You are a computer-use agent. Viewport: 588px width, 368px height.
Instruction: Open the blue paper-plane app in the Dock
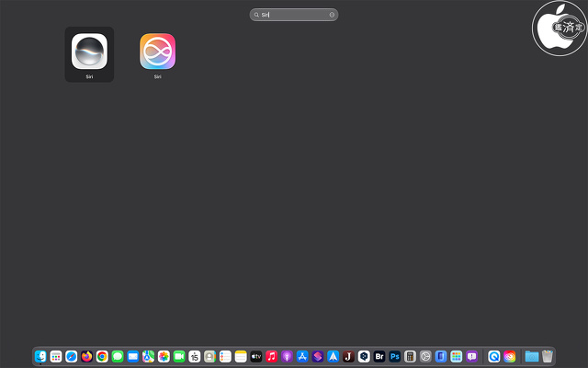pyautogui.click(x=333, y=356)
